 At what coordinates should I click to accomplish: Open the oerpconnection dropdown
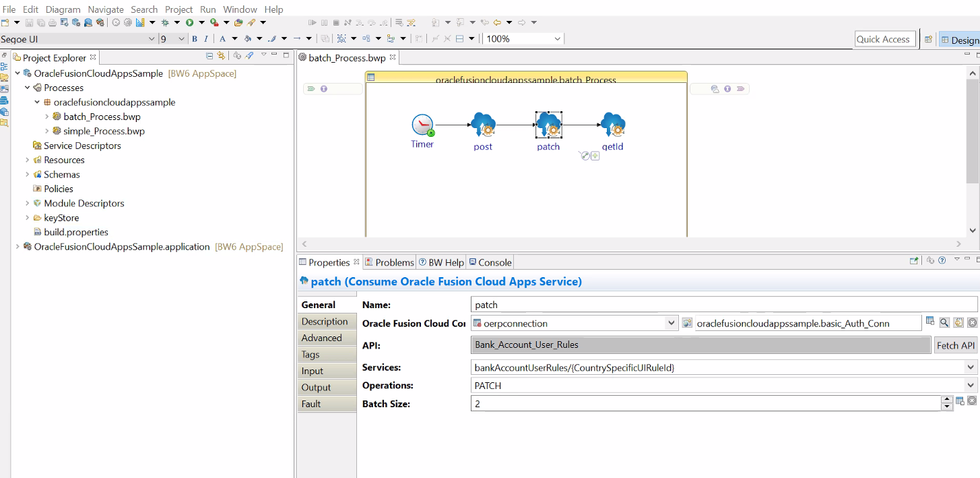pyautogui.click(x=670, y=322)
